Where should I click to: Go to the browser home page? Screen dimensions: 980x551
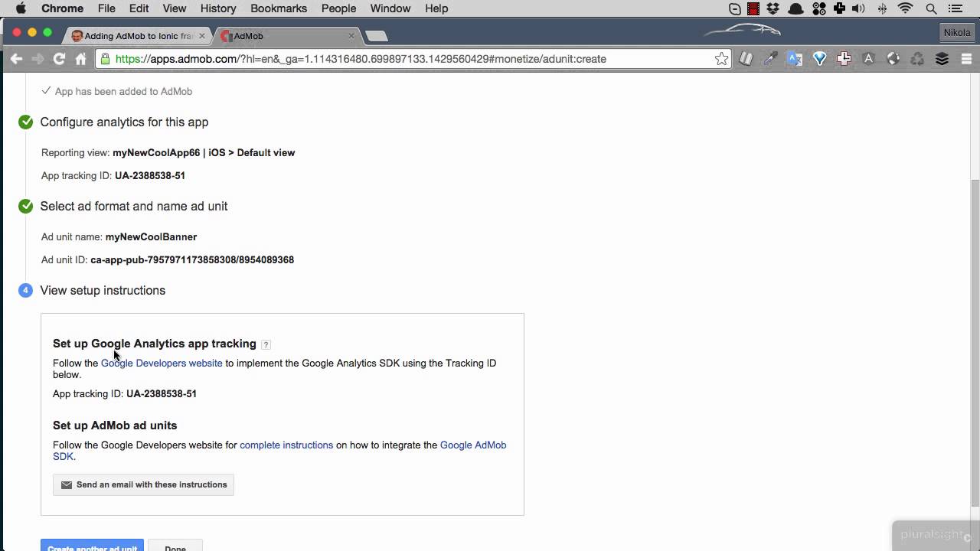[x=80, y=59]
